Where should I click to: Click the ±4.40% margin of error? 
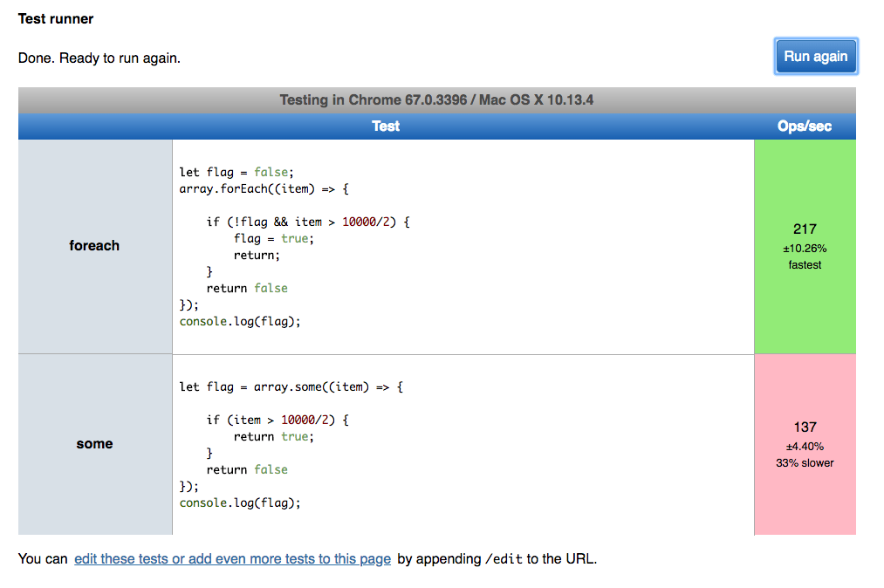click(805, 446)
